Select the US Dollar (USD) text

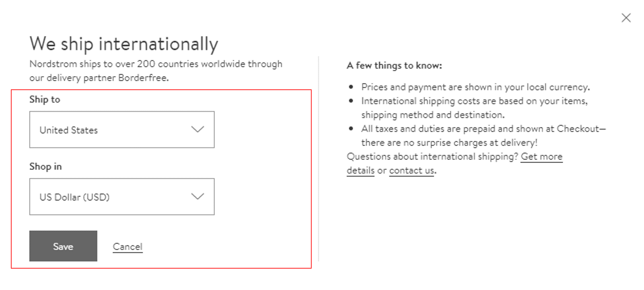click(x=75, y=197)
